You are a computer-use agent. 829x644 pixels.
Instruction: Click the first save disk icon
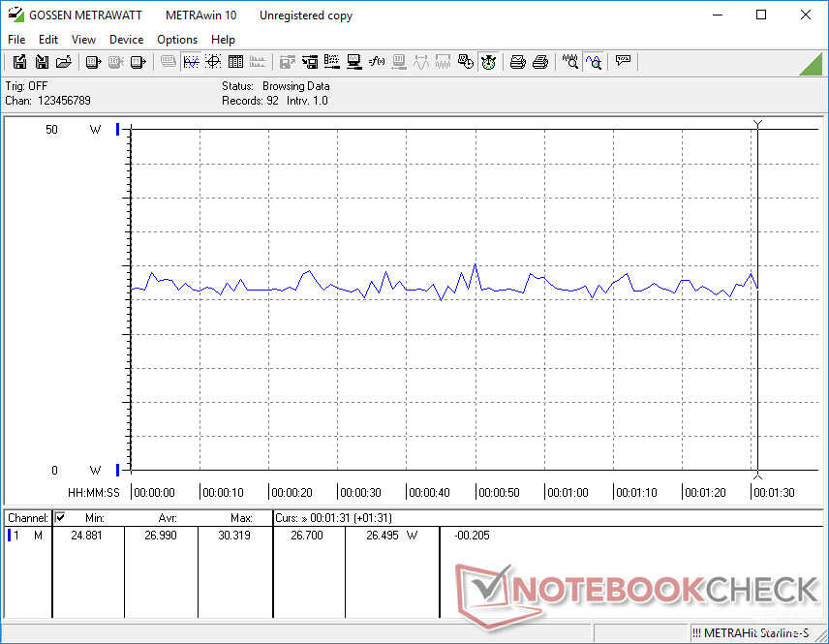[19, 62]
